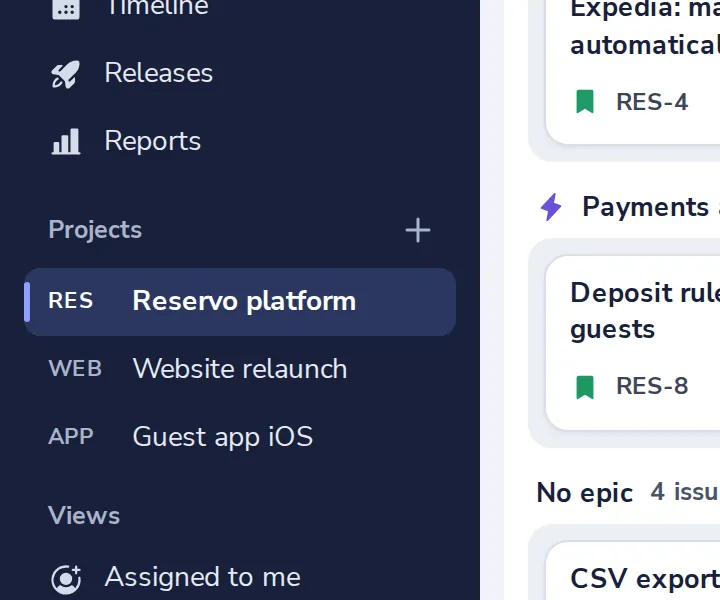Open the Expedia issue card title
Screen dimensions: 720x600
click(x=645, y=28)
